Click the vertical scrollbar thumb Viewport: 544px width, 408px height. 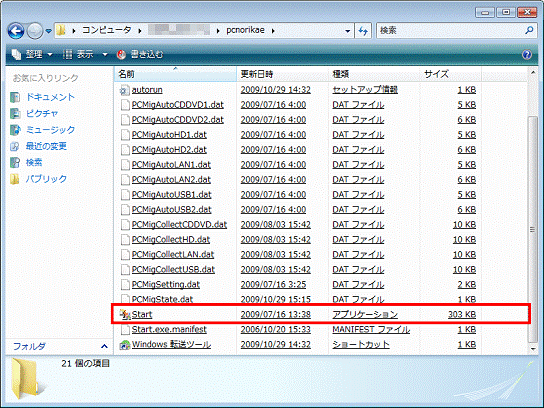click(x=533, y=229)
